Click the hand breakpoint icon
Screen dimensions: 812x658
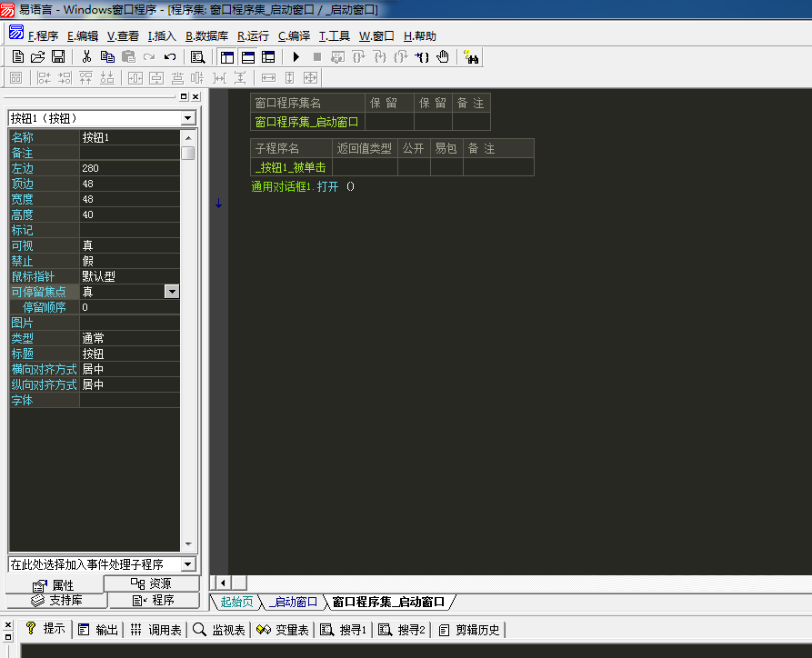coord(443,56)
